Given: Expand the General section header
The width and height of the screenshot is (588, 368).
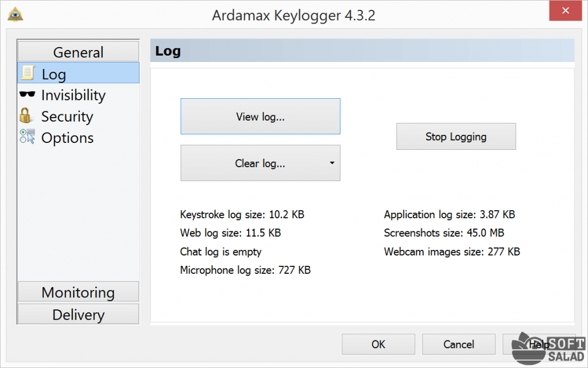Looking at the screenshot, I should click(78, 52).
